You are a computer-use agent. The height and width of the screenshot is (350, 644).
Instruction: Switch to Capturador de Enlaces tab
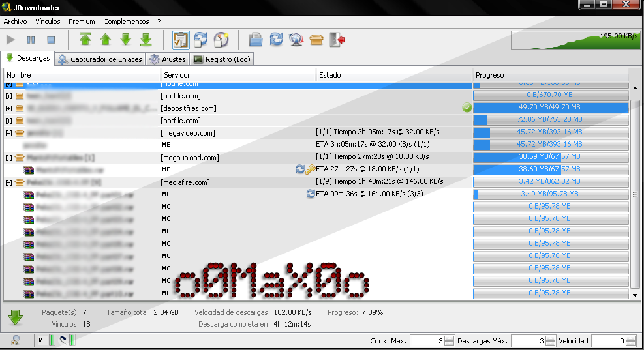tap(100, 59)
